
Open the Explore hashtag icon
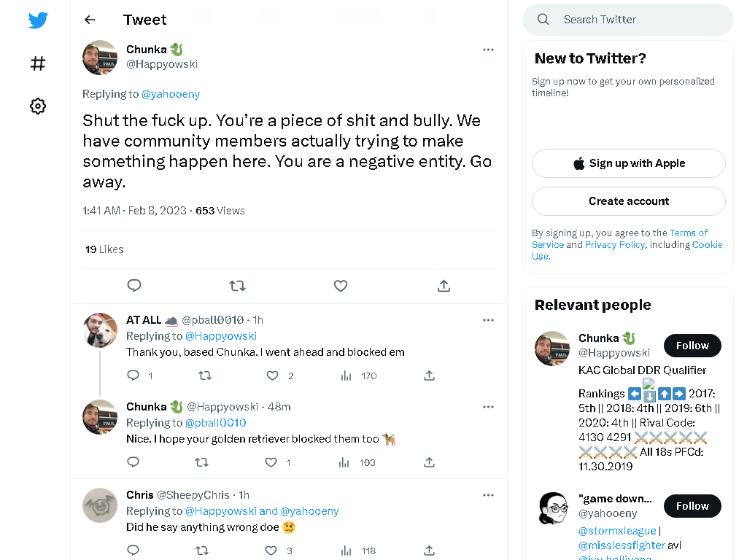[38, 63]
